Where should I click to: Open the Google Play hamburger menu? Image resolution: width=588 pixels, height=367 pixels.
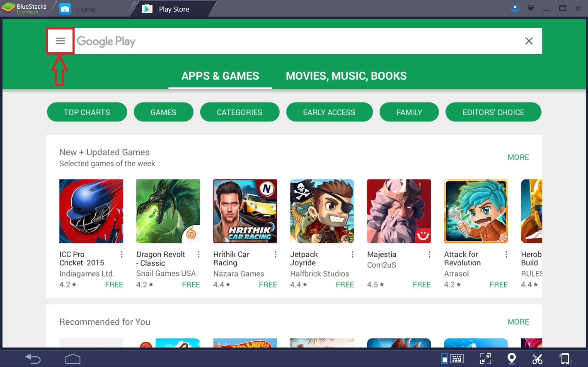click(x=60, y=41)
